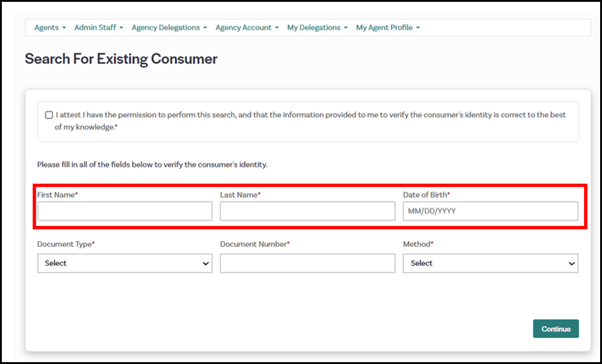
Task: Click the Document Number input box
Action: click(x=307, y=263)
